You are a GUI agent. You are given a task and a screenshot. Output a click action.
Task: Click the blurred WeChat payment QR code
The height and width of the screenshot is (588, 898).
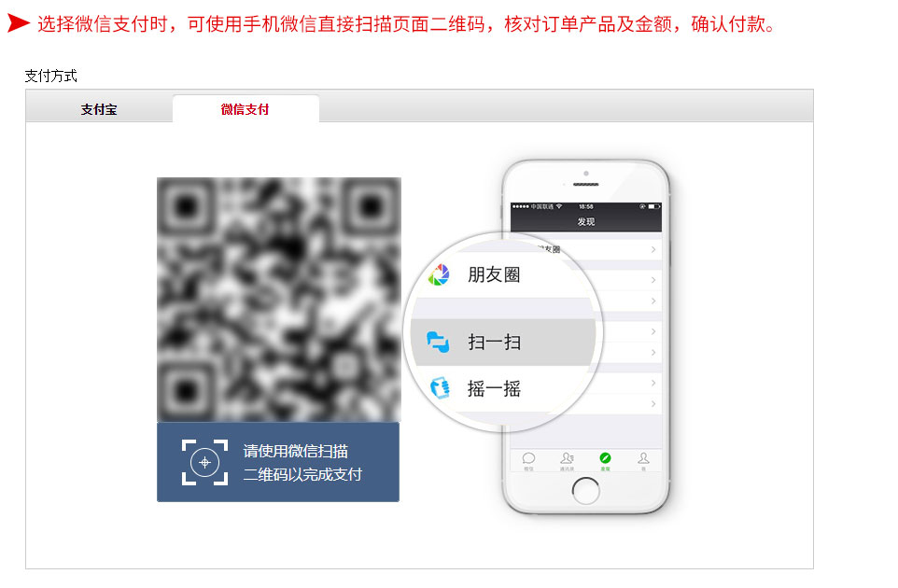(279, 300)
